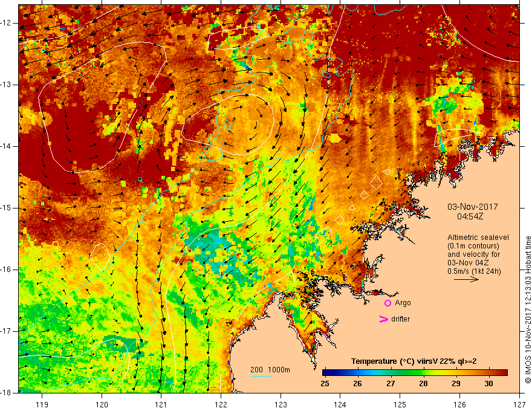Click the colorbar value '30'
Screen dimensions: 532x411
click(488, 384)
